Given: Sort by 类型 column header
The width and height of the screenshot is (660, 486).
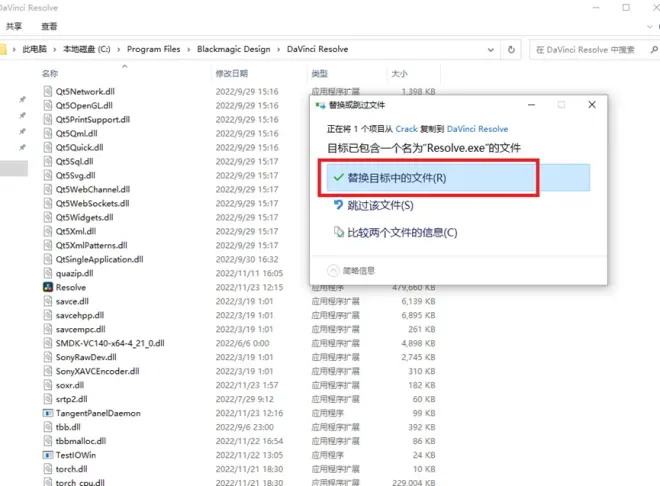Looking at the screenshot, I should [x=319, y=74].
